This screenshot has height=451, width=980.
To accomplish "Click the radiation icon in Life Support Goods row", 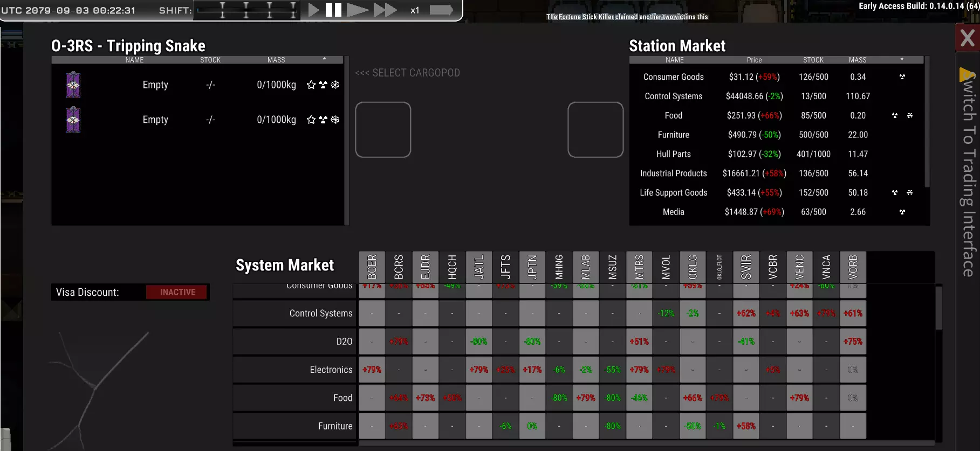I will point(895,192).
